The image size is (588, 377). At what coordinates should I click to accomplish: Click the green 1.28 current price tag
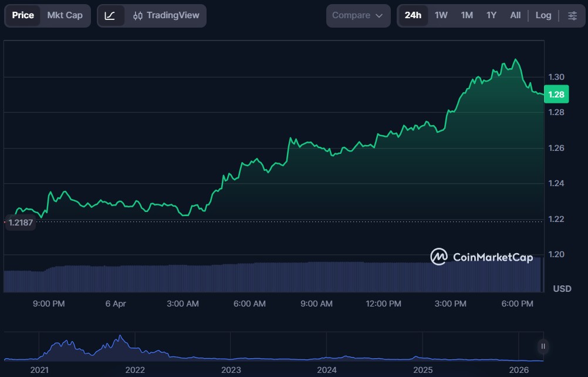coord(556,95)
